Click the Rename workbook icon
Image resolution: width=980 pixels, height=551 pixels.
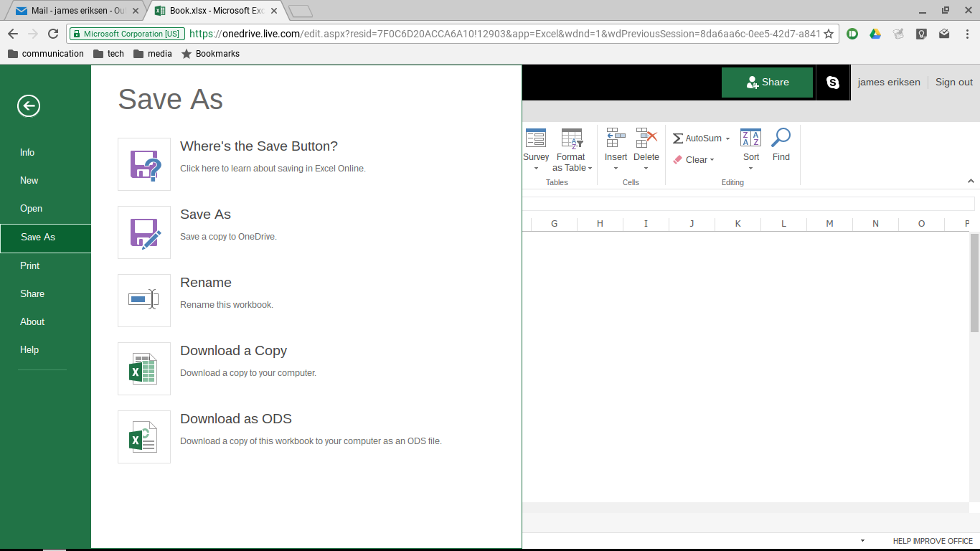click(144, 301)
